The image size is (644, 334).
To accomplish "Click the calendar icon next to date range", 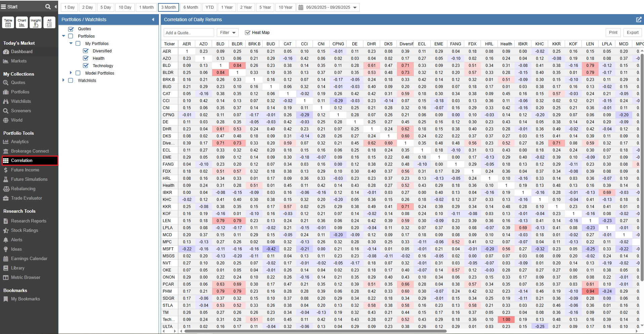I will click(x=301, y=7).
